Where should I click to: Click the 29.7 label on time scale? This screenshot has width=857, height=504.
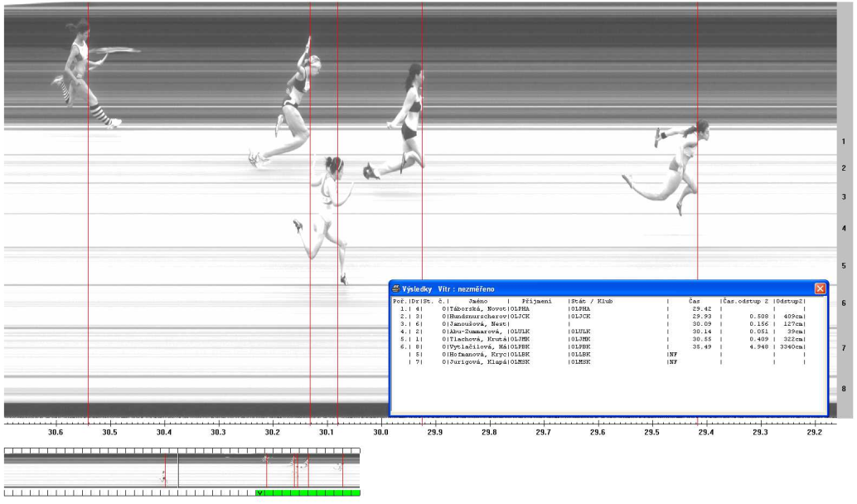tap(543, 433)
